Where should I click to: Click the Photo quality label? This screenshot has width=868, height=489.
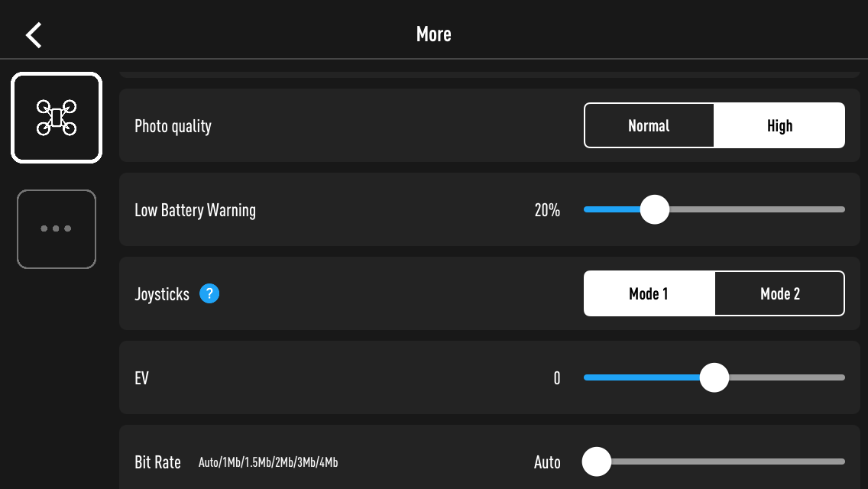[x=173, y=126]
